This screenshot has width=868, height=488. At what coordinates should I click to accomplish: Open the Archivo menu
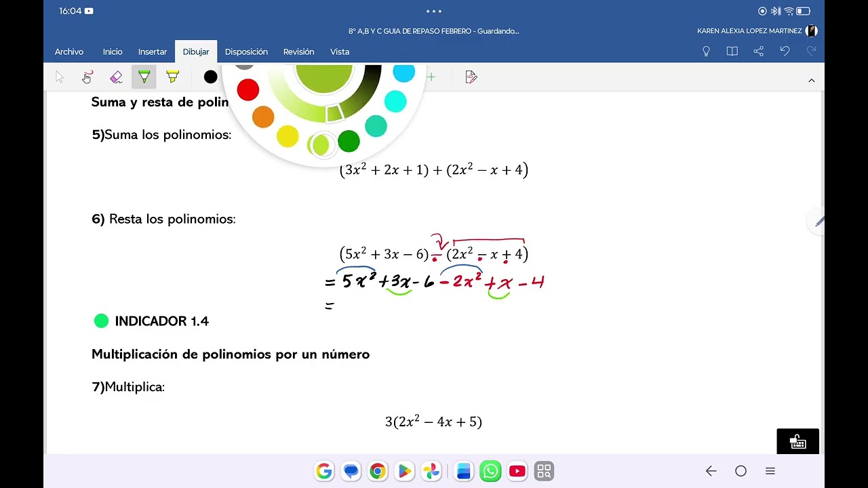(69, 52)
